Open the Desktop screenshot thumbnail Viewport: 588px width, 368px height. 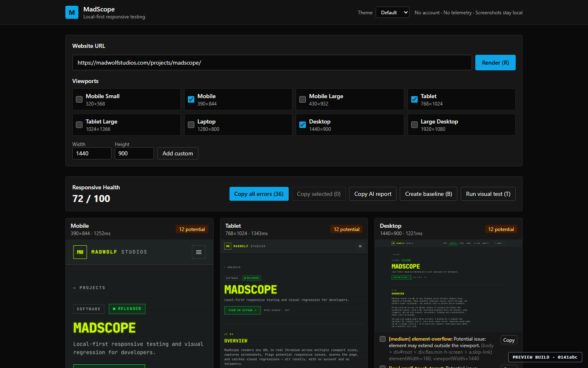pyautogui.click(x=449, y=286)
